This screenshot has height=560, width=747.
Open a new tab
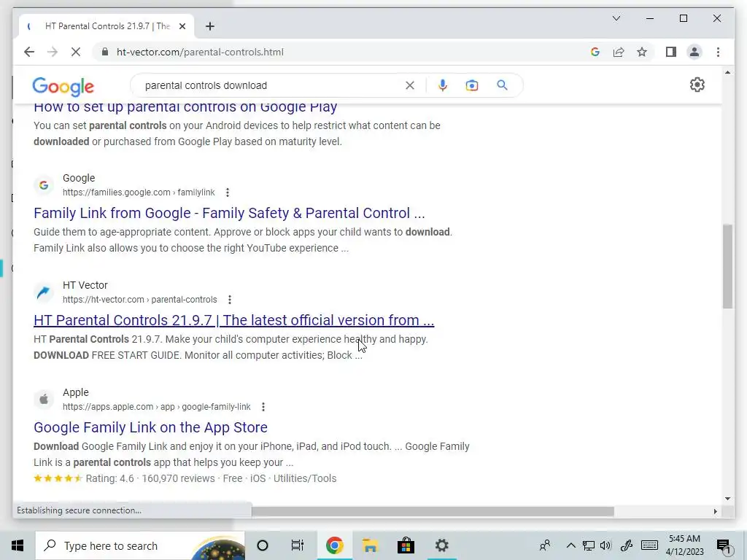coord(210,26)
